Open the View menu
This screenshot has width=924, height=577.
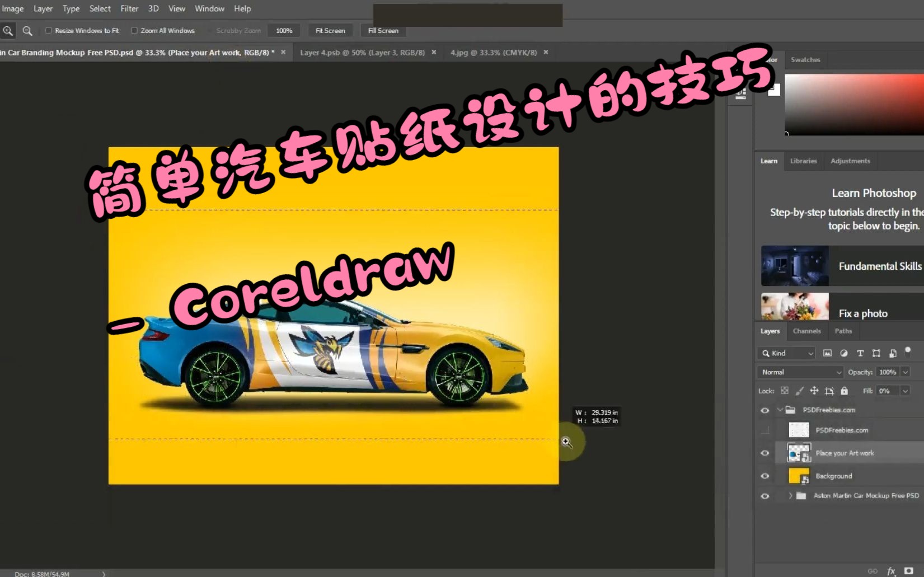(177, 8)
